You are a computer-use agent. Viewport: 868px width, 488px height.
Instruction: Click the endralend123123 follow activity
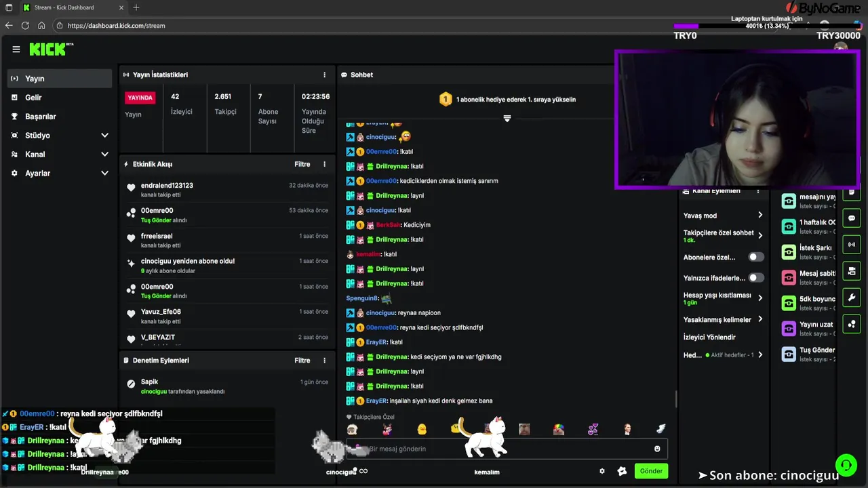tap(227, 190)
